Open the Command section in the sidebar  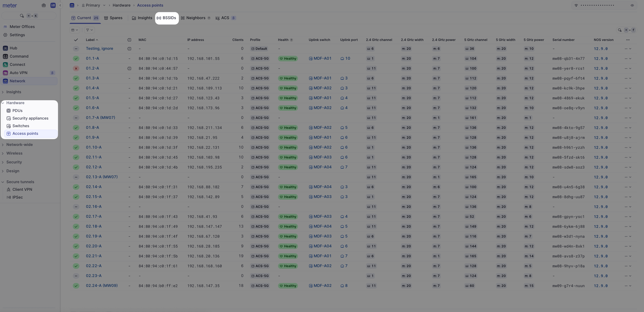coord(19,56)
